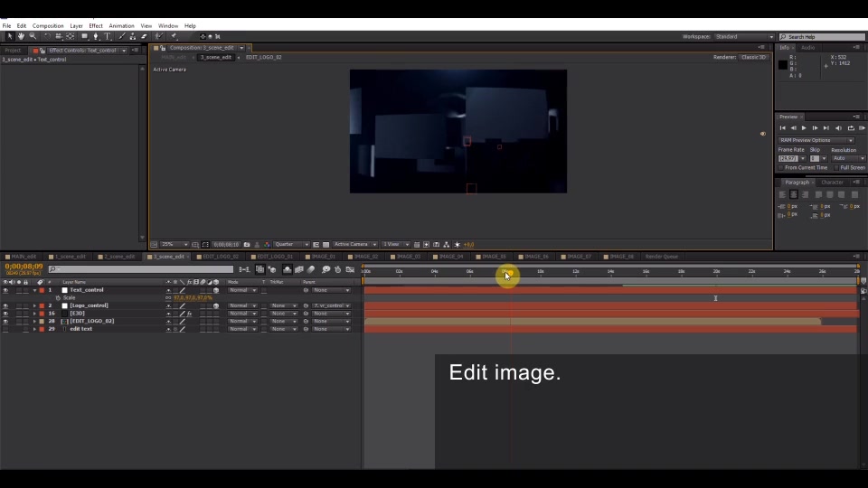Open blending Mode dropdown for edit text
The width and height of the screenshot is (868, 488).
[242, 329]
